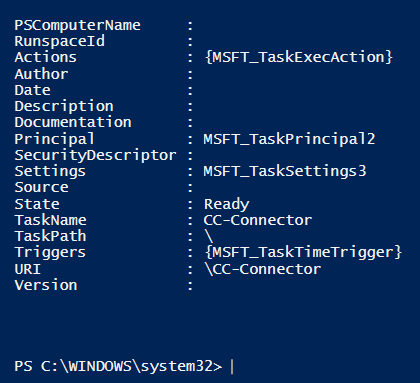Click the \CC-Connector URI value

coord(263,269)
